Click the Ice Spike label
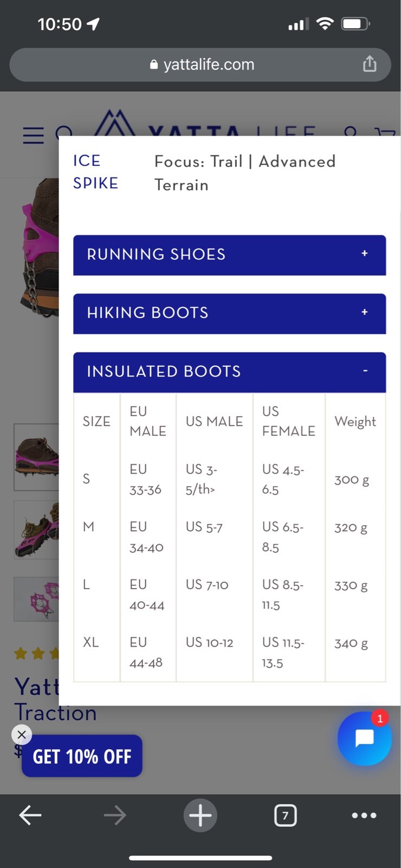This screenshot has width=401, height=868. (95, 172)
